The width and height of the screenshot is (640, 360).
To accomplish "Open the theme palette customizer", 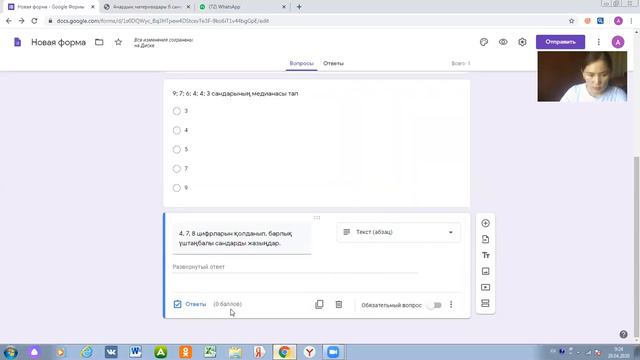I will [x=484, y=42].
